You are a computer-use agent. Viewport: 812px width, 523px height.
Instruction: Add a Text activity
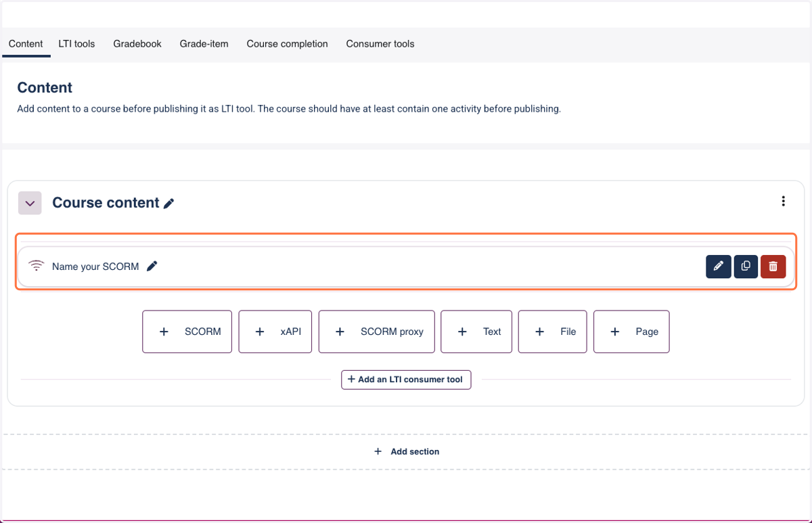pos(476,332)
